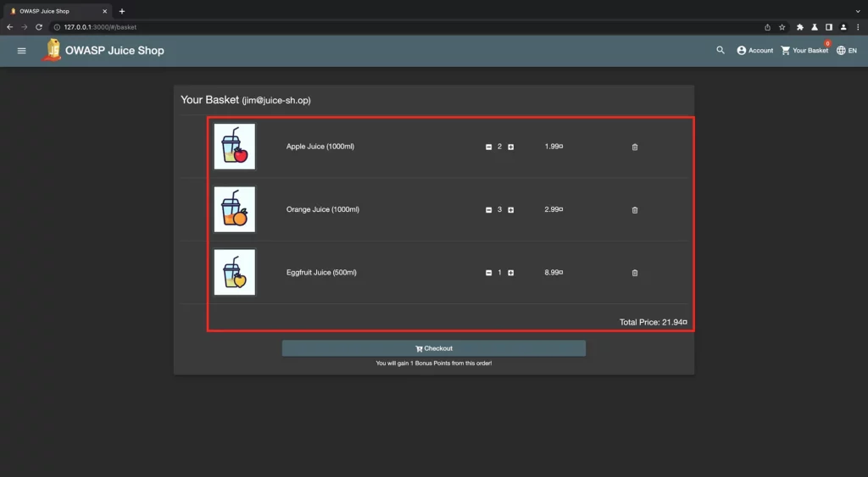Remove Orange Juice with trash icon
The height and width of the screenshot is (477, 868).
point(635,210)
